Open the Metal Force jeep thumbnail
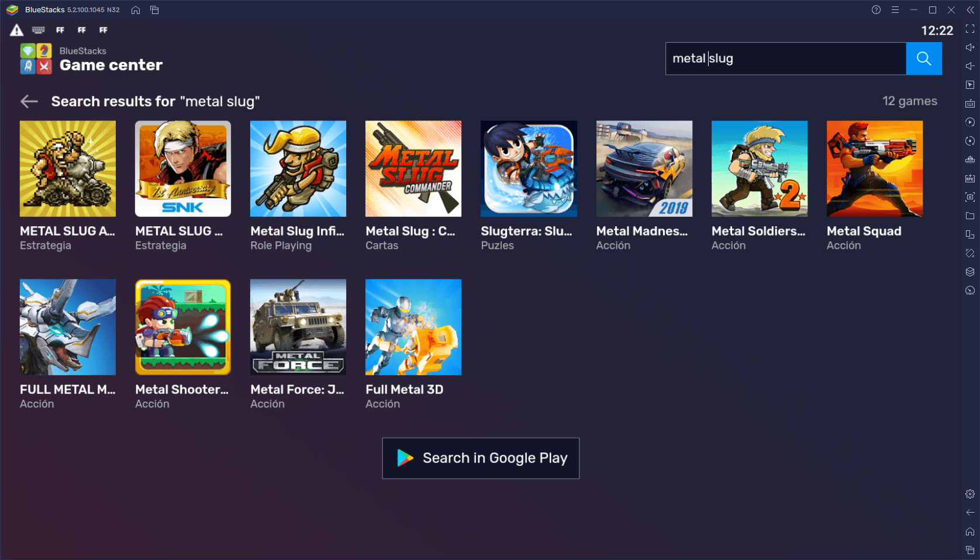The width and height of the screenshot is (980, 560). (298, 327)
